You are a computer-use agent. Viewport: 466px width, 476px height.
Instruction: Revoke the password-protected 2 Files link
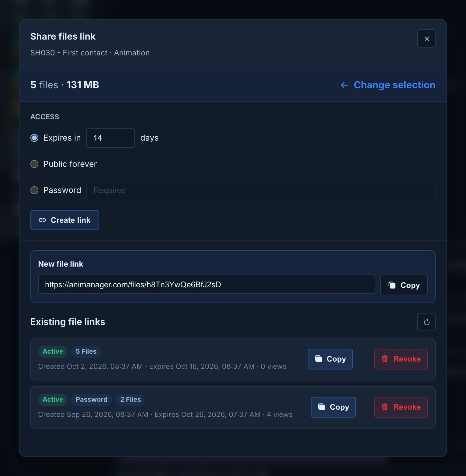401,407
